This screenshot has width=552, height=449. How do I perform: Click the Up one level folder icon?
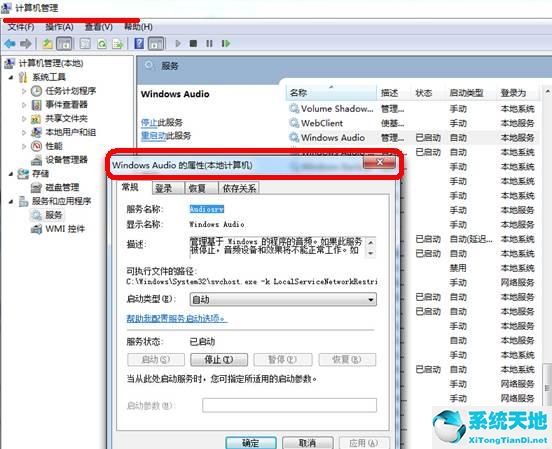(48, 44)
